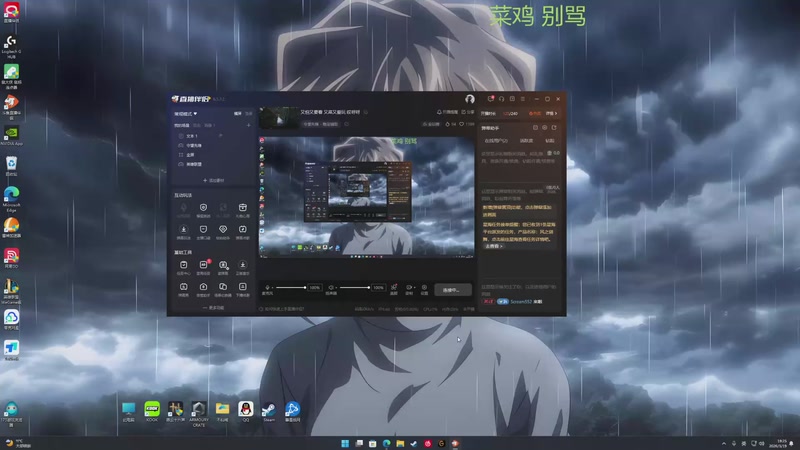Open the shield icon tool in 互动玩法
800x450 pixels.
click(x=203, y=209)
